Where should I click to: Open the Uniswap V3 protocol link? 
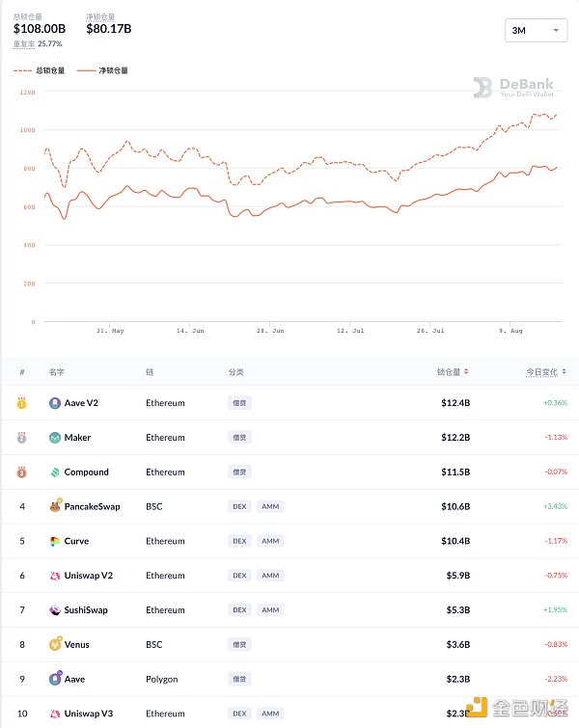(x=88, y=714)
